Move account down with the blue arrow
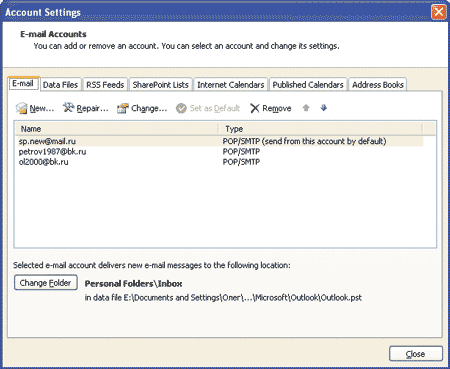450x369 pixels. pyautogui.click(x=324, y=108)
